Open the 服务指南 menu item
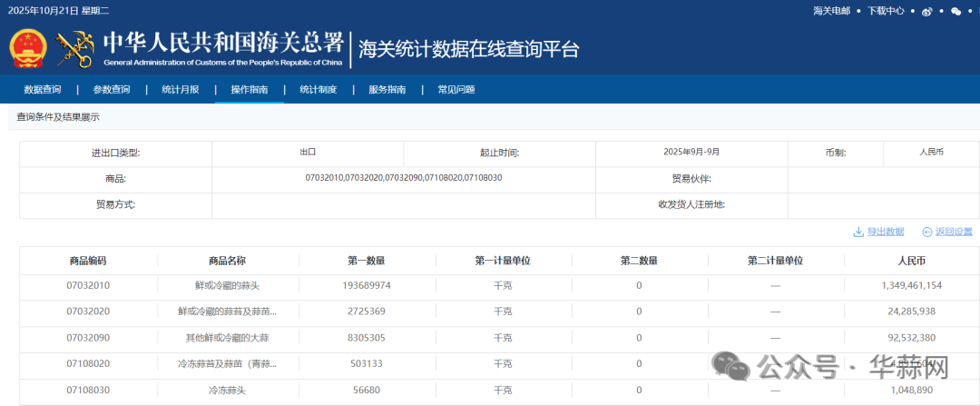The height and width of the screenshot is (406, 980). coord(387,90)
